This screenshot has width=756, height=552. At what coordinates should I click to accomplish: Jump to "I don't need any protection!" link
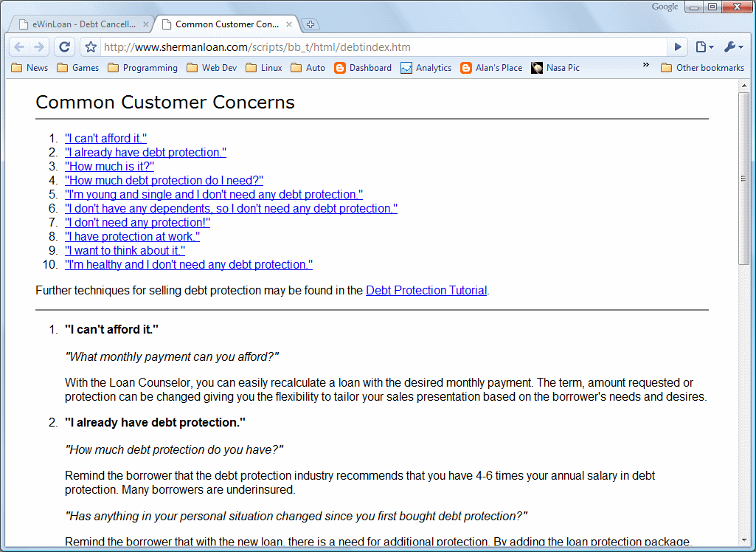(x=138, y=222)
